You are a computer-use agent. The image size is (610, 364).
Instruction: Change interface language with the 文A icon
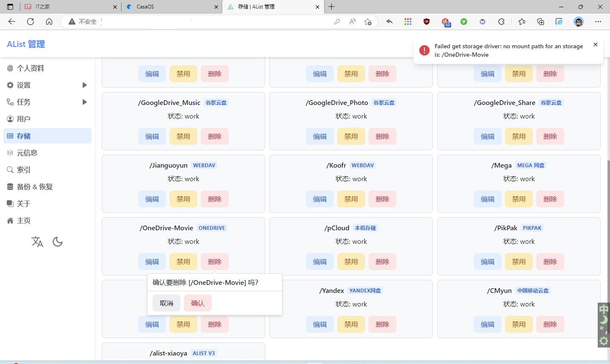tap(37, 241)
